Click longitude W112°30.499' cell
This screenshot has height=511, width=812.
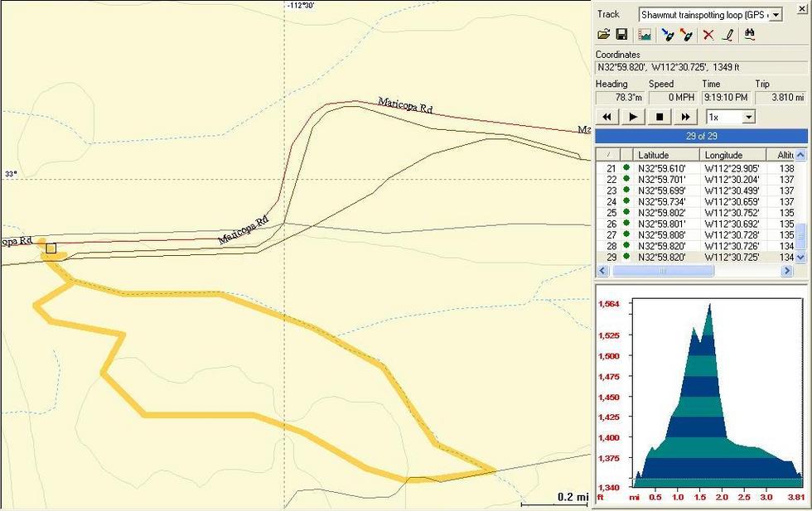732,190
